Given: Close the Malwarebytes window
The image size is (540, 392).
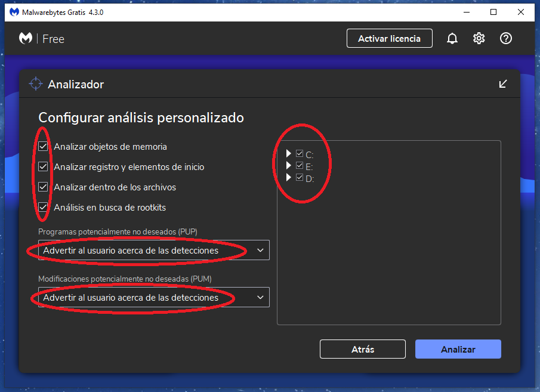Looking at the screenshot, I should pos(521,13).
